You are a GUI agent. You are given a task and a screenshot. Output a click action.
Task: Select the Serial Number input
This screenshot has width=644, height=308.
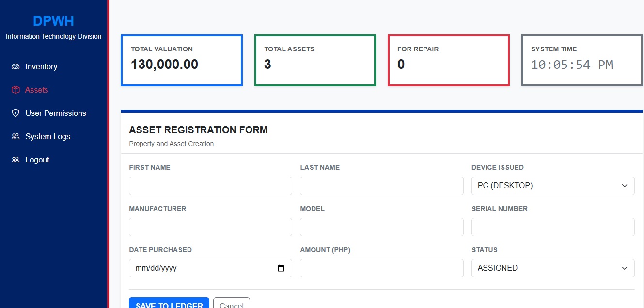click(x=553, y=227)
